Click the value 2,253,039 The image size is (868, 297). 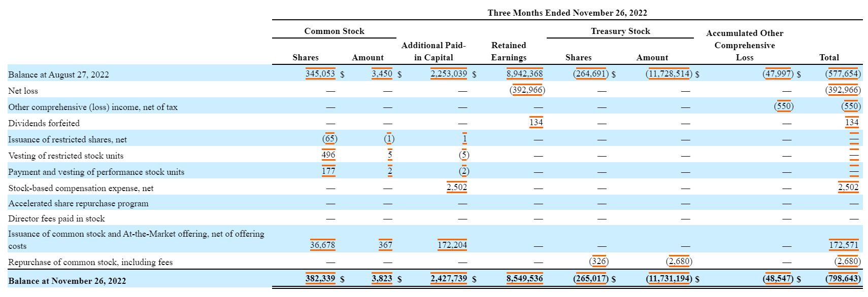click(449, 73)
